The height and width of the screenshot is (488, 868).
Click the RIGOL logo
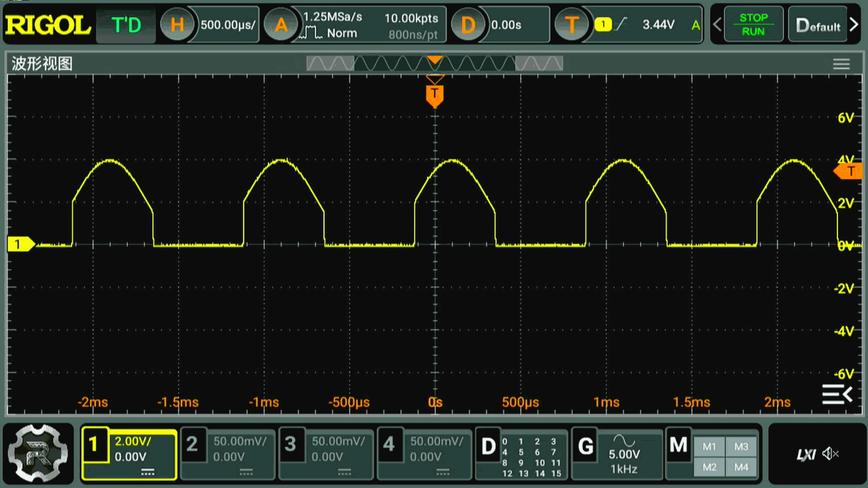pyautogui.click(x=48, y=25)
